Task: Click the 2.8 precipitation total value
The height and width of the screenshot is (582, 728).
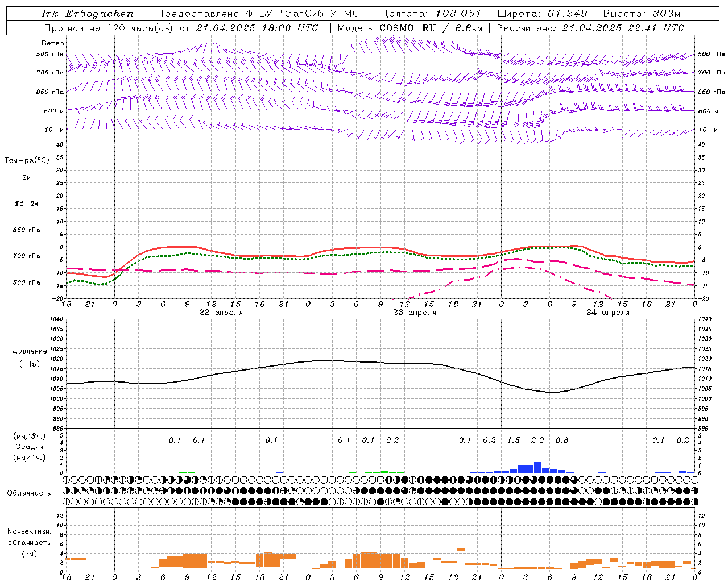Action: [x=537, y=440]
